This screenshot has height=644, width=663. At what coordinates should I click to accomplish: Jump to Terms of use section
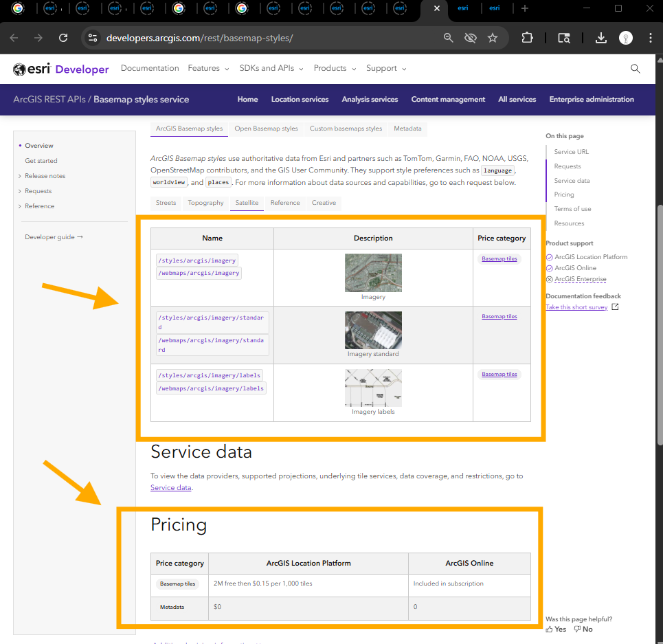point(572,209)
